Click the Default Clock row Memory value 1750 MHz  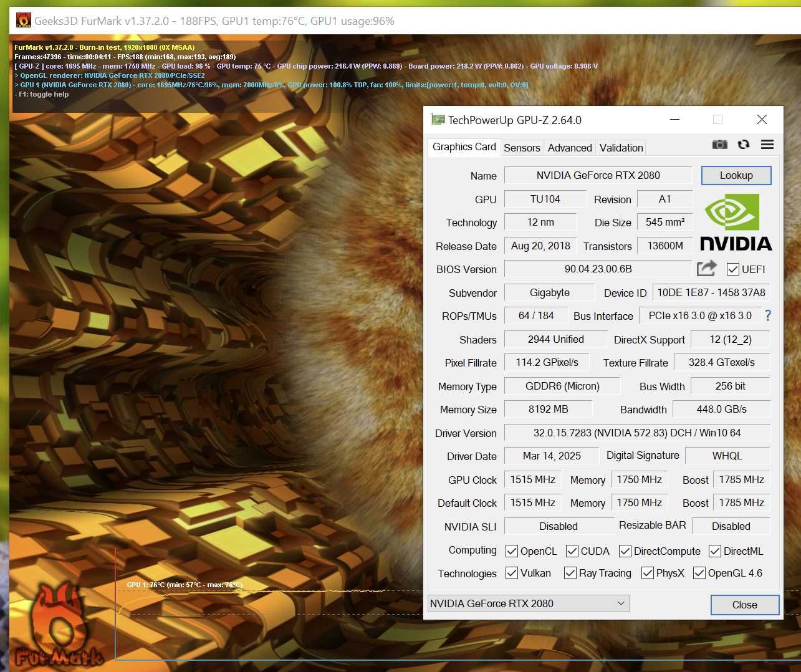[639, 502]
